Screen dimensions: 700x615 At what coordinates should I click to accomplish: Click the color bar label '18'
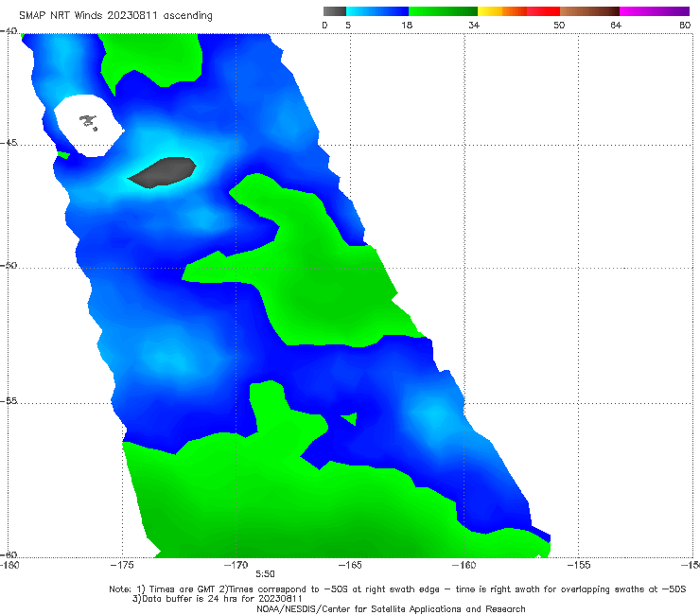point(407,25)
